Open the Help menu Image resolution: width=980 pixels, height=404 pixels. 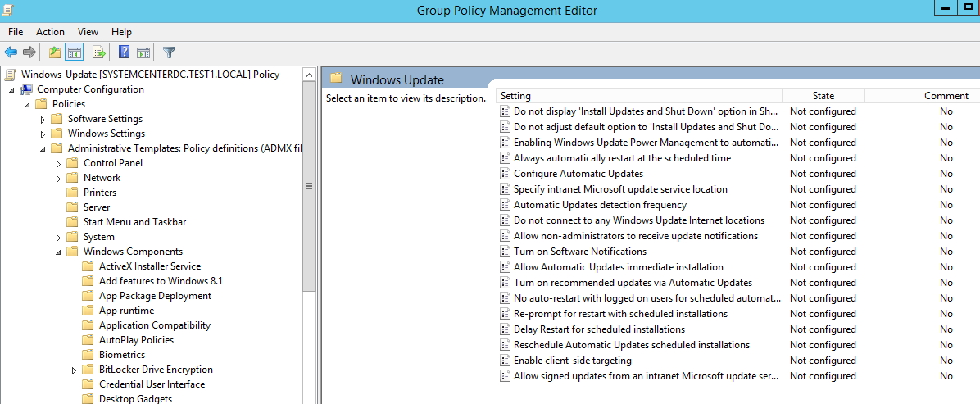pyautogui.click(x=121, y=31)
